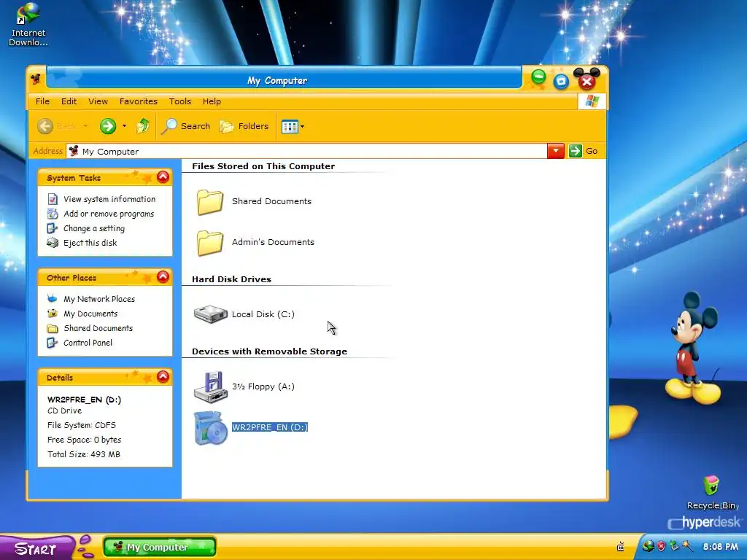Maximize the My Computer window
The height and width of the screenshot is (560, 747).
[561, 82]
